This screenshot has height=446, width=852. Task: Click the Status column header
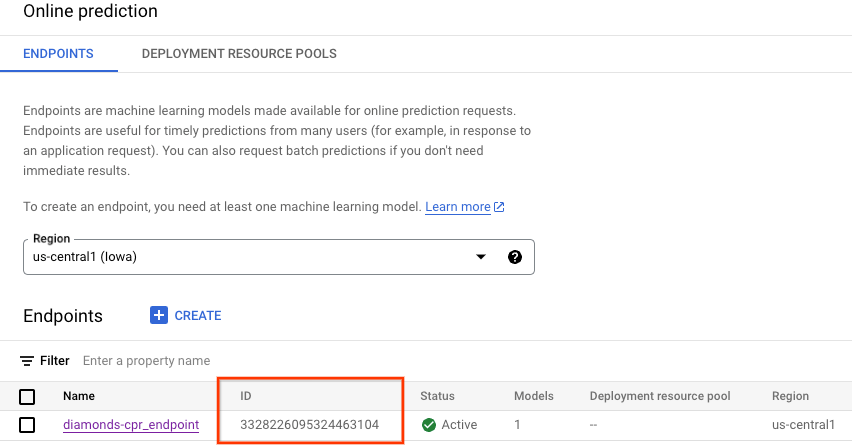tap(437, 396)
